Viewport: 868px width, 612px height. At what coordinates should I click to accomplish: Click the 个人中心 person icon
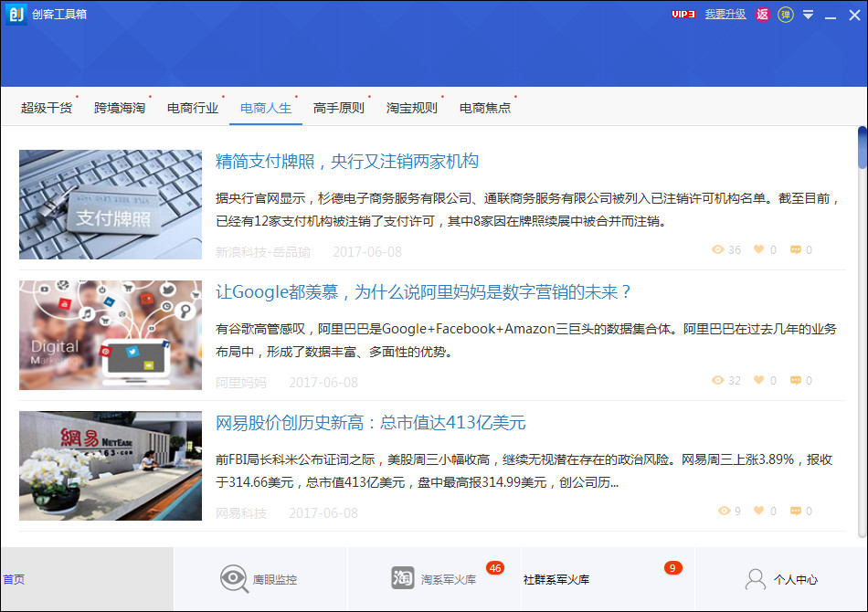755,579
